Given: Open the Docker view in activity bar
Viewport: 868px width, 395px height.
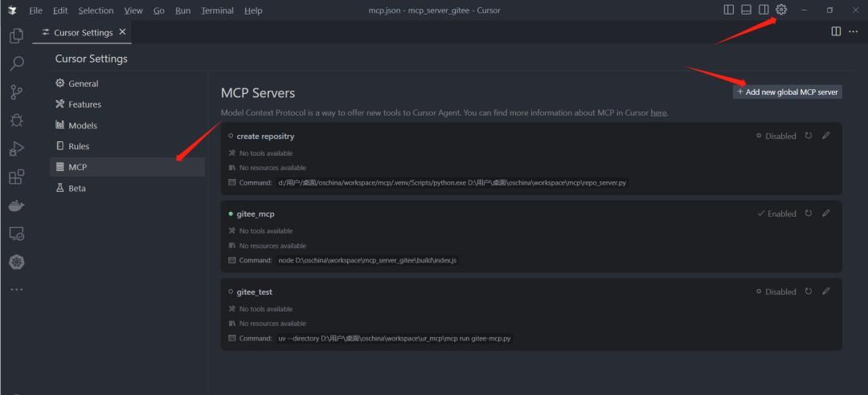Looking at the screenshot, I should tap(16, 206).
